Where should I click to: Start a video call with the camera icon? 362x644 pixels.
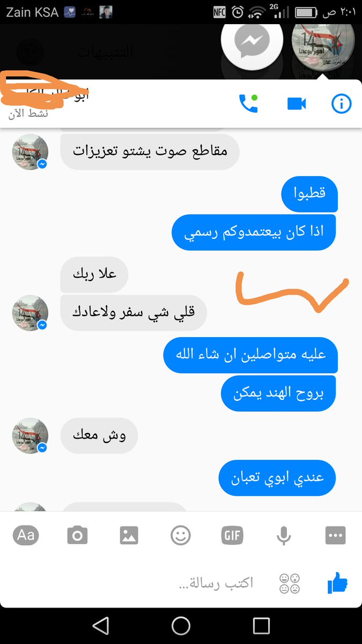297,104
